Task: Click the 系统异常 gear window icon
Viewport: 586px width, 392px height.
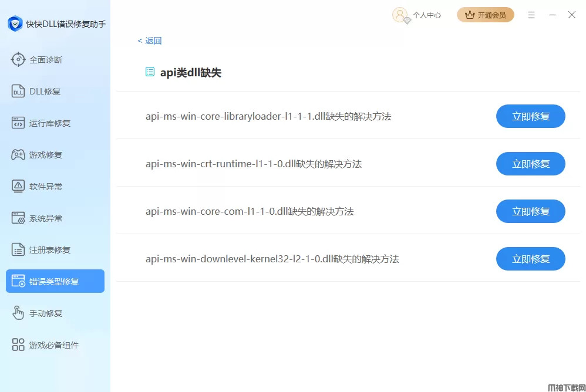Action: click(x=18, y=218)
